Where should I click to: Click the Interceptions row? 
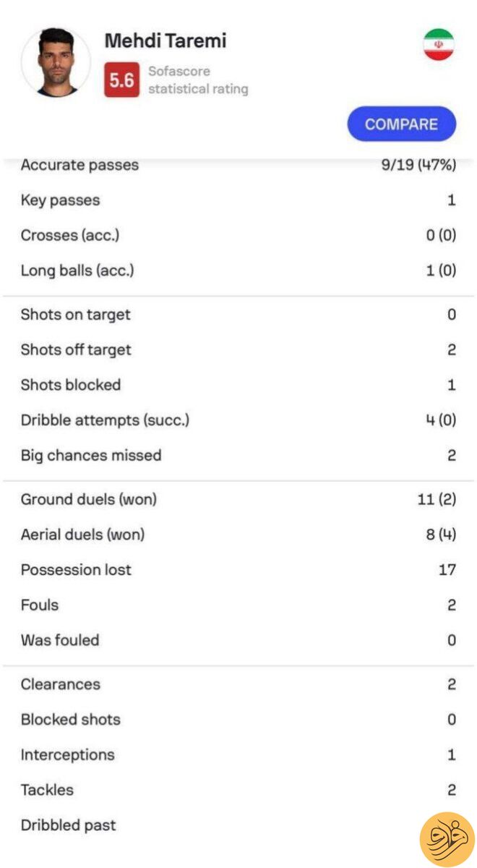point(239,755)
